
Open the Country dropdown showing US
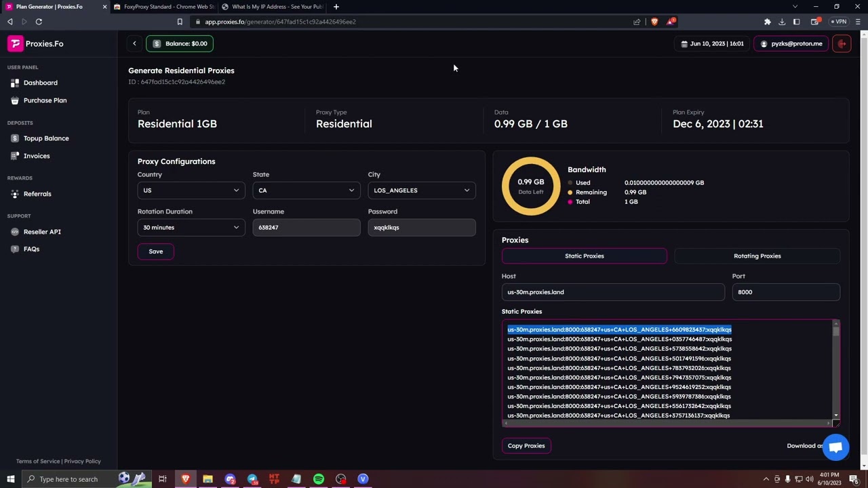191,190
